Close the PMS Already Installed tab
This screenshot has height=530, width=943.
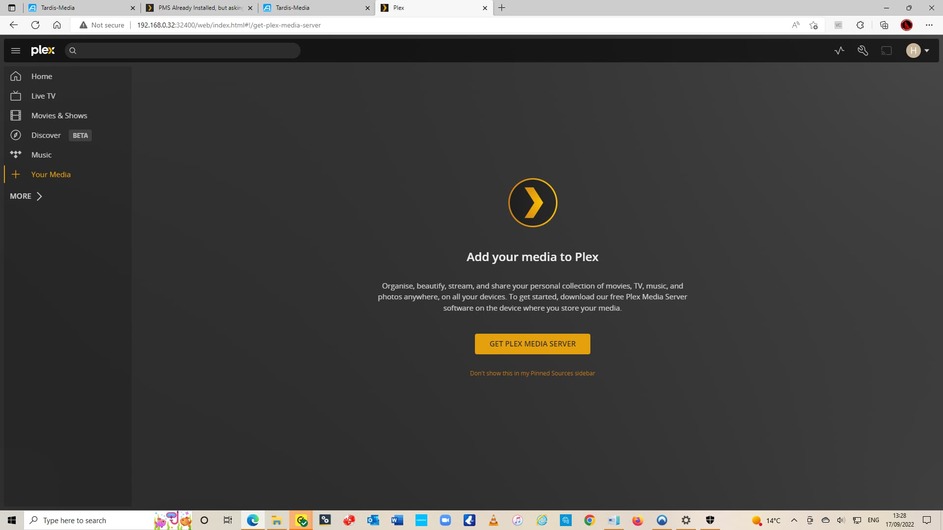tap(250, 8)
